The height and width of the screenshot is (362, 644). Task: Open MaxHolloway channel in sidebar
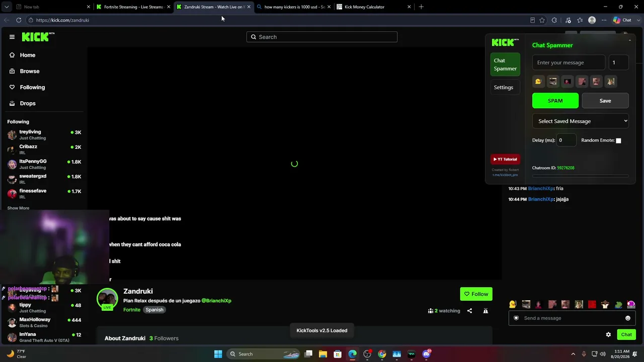coord(44,322)
